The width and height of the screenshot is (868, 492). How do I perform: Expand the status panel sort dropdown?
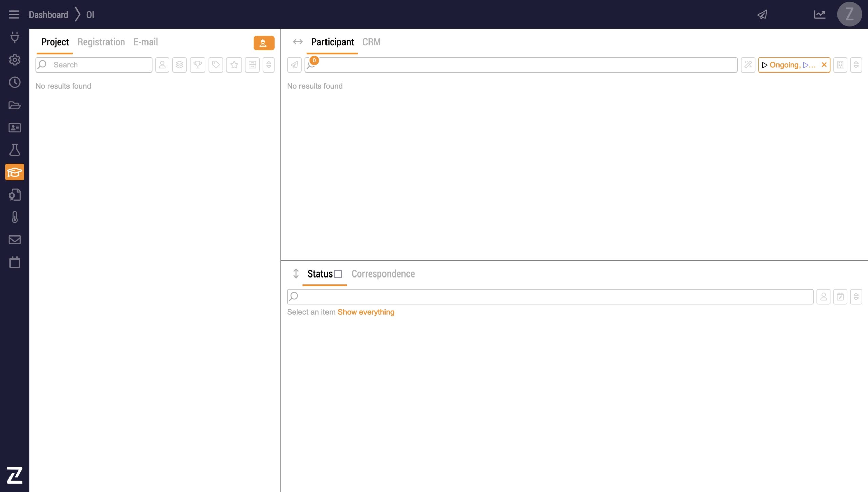click(856, 297)
